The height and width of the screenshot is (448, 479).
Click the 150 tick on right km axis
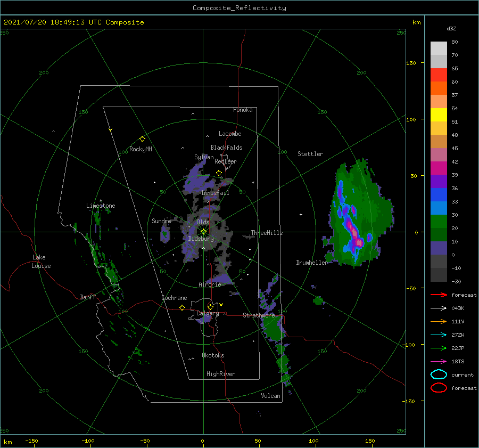point(411,63)
